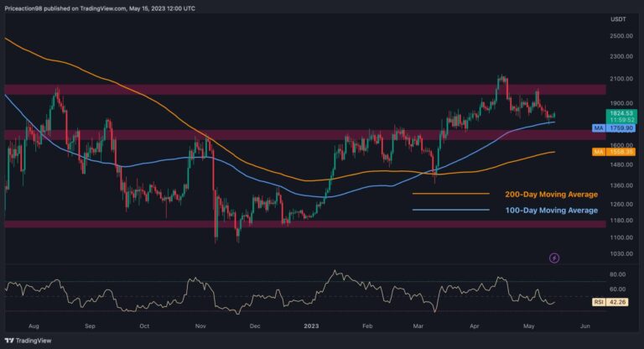Click the blue legend line sample
The image size is (644, 349).
coord(451,210)
